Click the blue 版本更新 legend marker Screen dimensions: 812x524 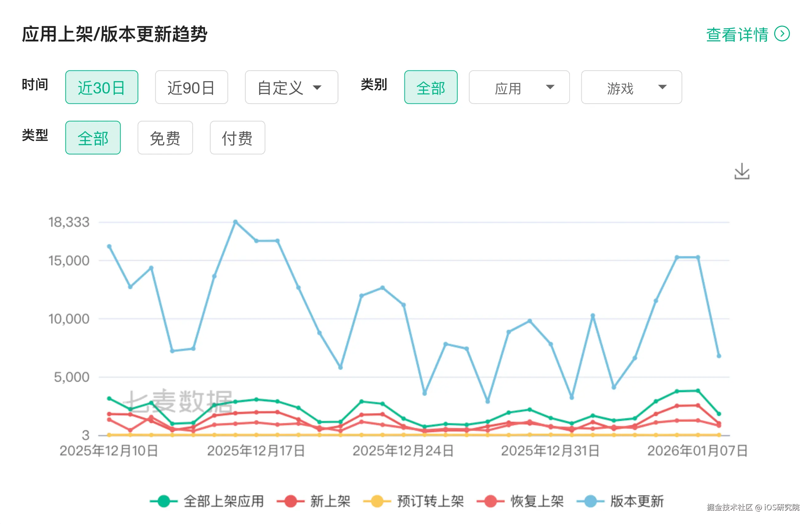click(x=590, y=501)
